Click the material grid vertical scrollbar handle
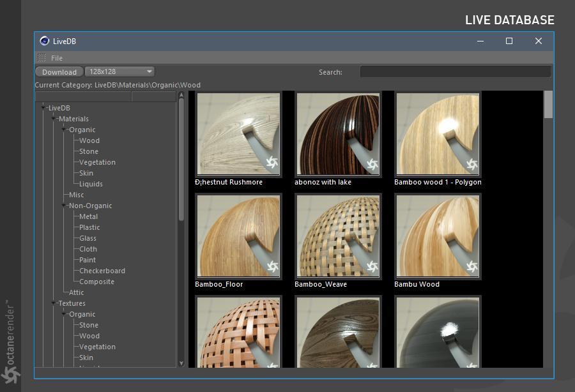The image size is (575, 392). click(548, 105)
